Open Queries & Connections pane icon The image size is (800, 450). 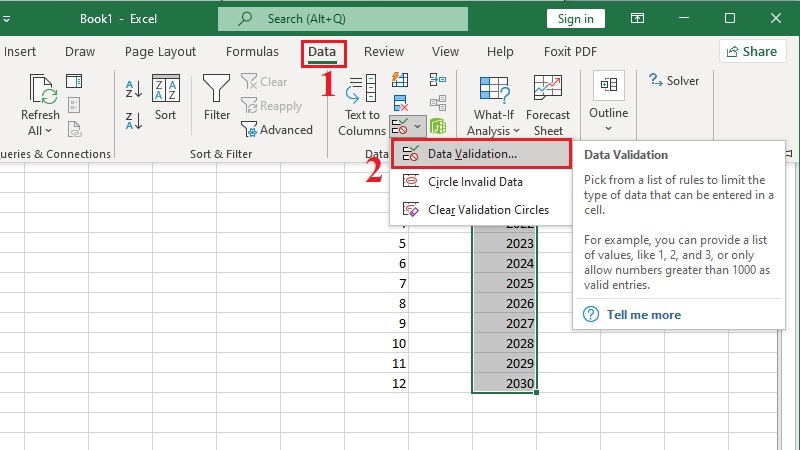pos(74,81)
